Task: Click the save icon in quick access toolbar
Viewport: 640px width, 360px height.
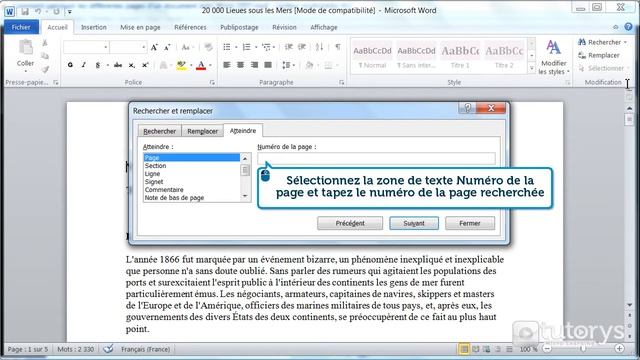Action: 25,11
